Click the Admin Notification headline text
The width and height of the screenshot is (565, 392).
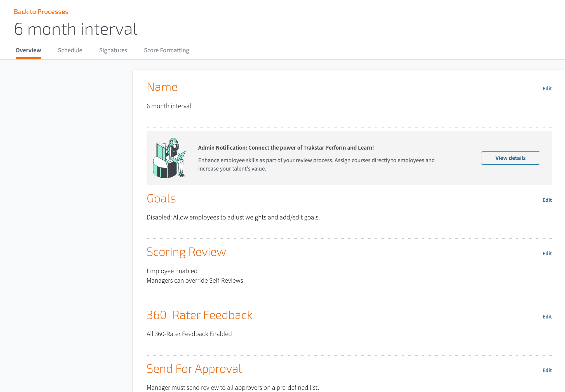click(286, 148)
